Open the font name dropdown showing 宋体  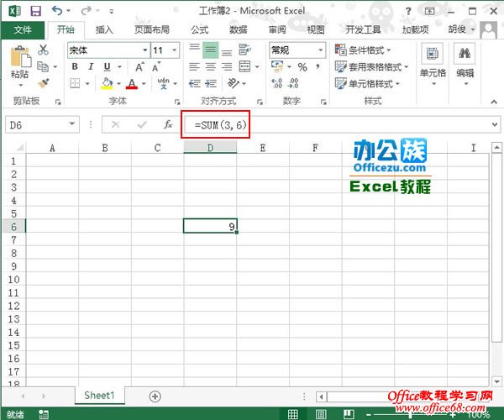[107, 50]
